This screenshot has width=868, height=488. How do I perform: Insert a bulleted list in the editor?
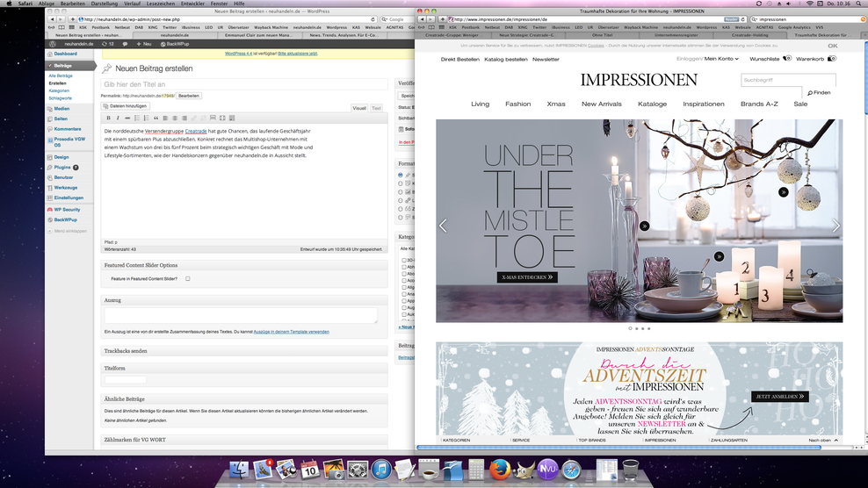[137, 118]
